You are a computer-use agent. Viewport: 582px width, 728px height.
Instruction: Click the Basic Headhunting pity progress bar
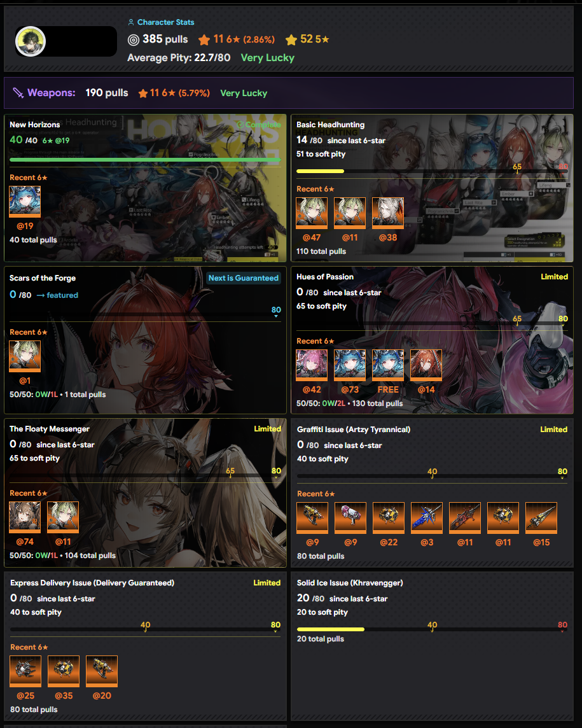click(x=432, y=171)
